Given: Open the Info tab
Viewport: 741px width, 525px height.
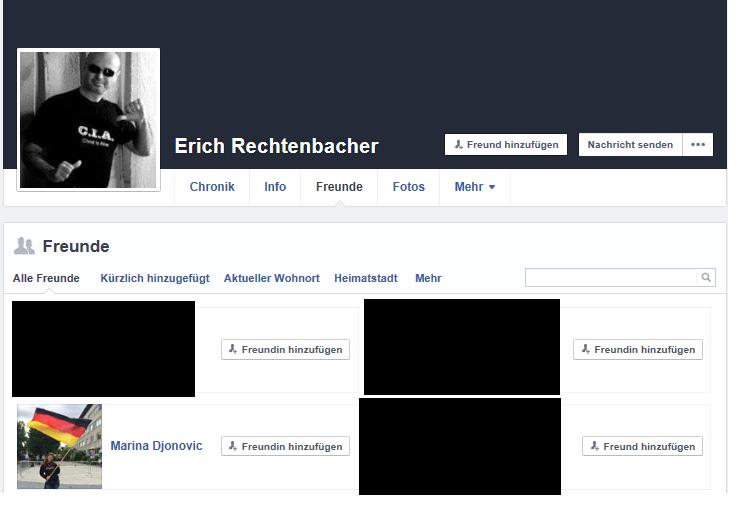Looking at the screenshot, I should click(275, 187).
